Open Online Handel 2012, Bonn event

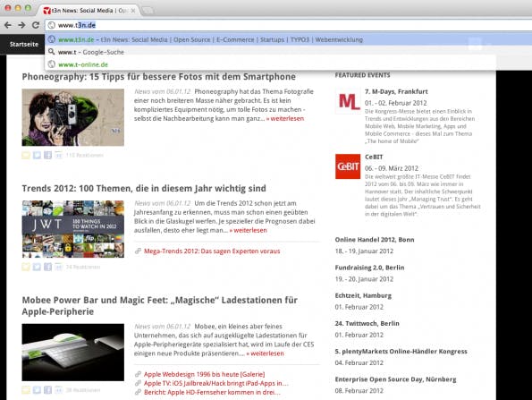pos(375,240)
